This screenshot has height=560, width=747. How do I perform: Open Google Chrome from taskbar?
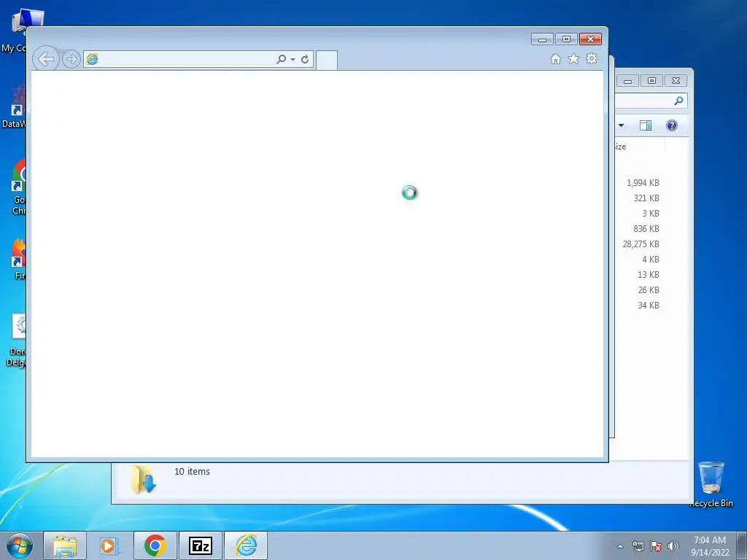coord(155,545)
